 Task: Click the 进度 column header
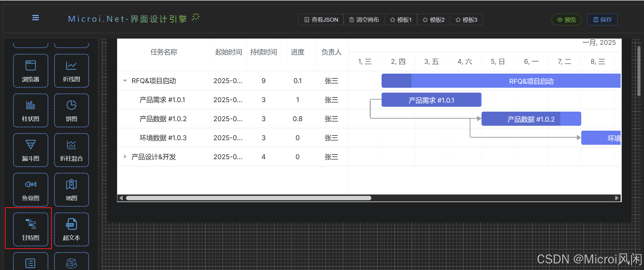[298, 52]
